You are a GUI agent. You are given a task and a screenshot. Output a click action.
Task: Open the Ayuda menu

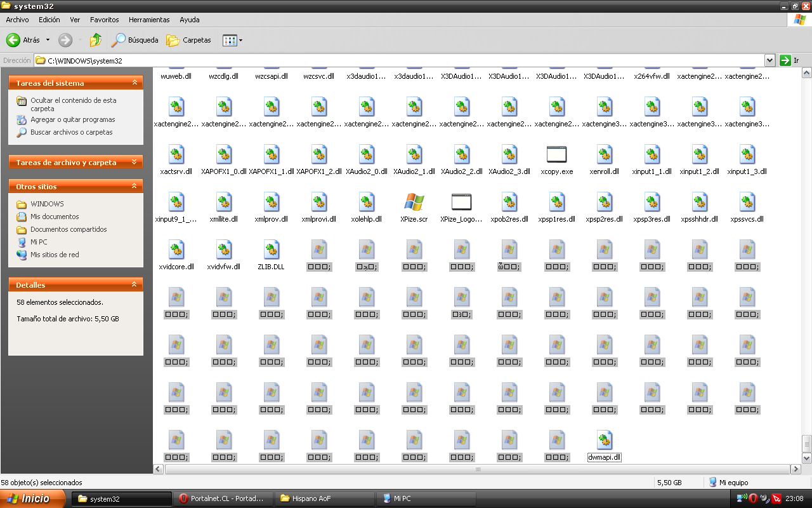[x=189, y=20]
